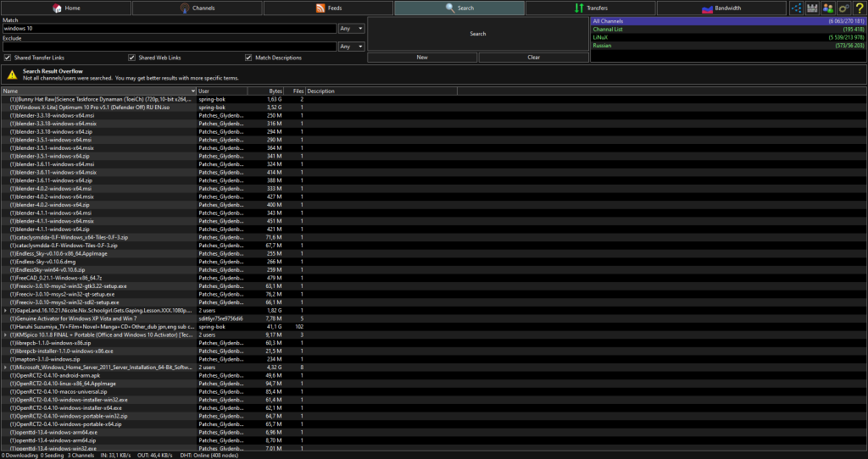Viewport: 868px width, 459px height.
Task: Select OpenRCT2-0.4.10-windows-portable-x64.zip result
Action: point(434,424)
